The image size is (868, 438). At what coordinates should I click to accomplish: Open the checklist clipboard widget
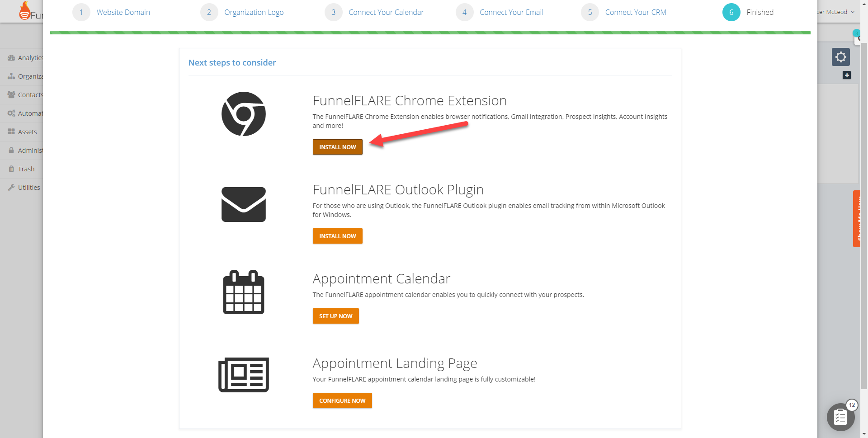840,417
